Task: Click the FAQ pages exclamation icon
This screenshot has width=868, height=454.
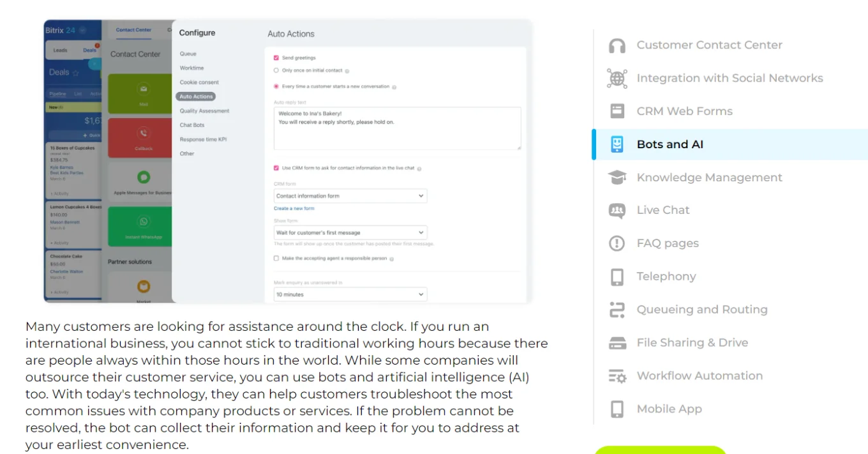Action: click(617, 243)
